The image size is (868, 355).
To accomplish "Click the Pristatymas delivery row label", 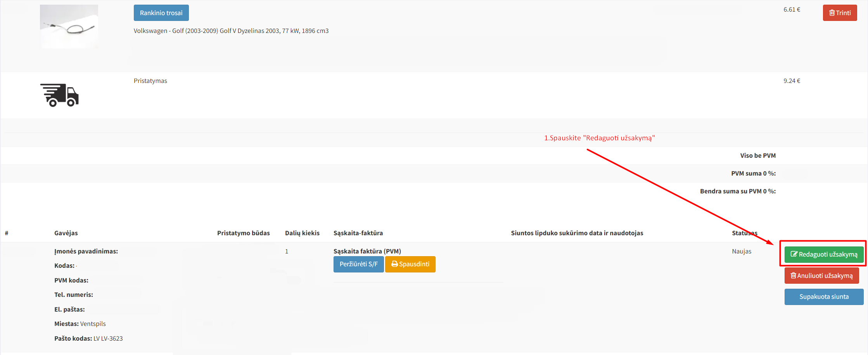I will [x=150, y=81].
